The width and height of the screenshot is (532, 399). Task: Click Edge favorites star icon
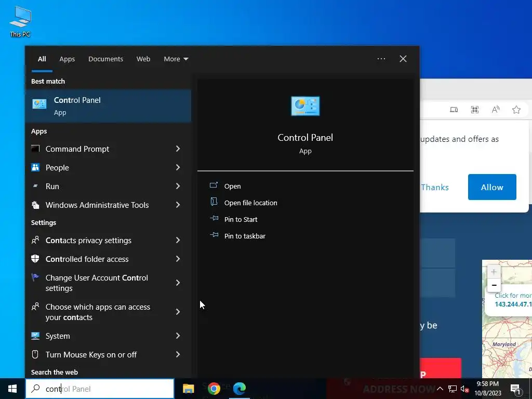[x=516, y=109]
